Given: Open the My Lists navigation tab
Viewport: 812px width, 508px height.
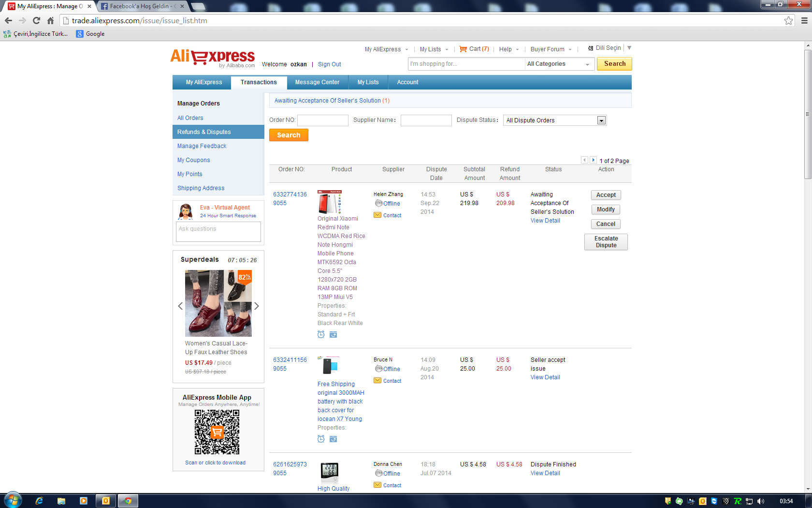Looking at the screenshot, I should coord(368,82).
